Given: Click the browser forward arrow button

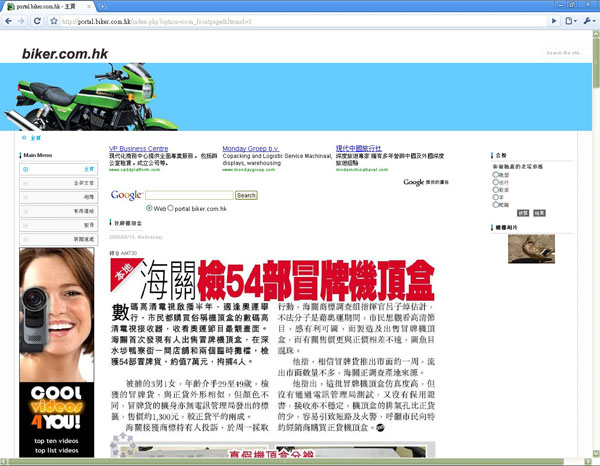Looking at the screenshot, I should tap(22, 21).
